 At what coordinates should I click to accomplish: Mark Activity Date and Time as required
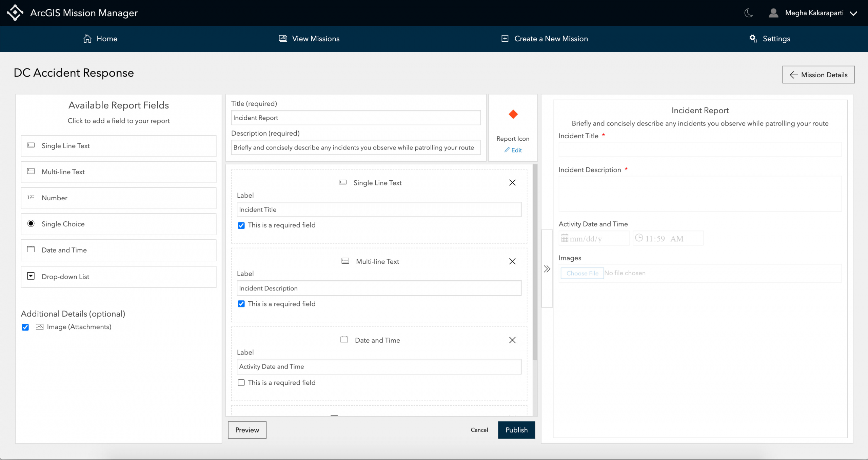[241, 383]
